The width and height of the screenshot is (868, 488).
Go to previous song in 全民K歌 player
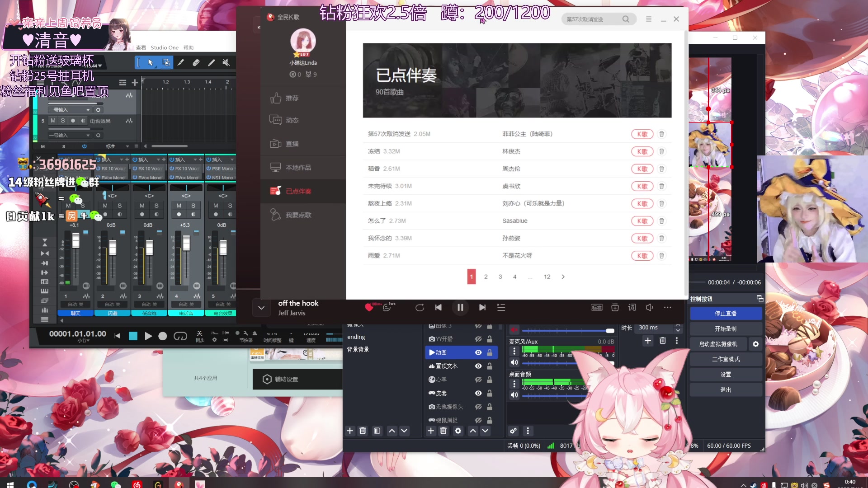[438, 307]
